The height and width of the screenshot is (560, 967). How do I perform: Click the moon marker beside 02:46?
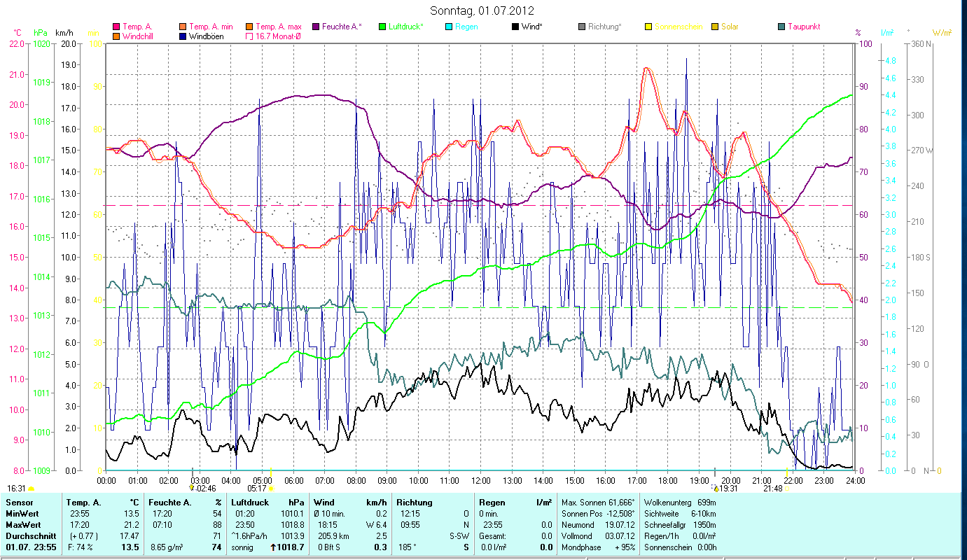192,488
